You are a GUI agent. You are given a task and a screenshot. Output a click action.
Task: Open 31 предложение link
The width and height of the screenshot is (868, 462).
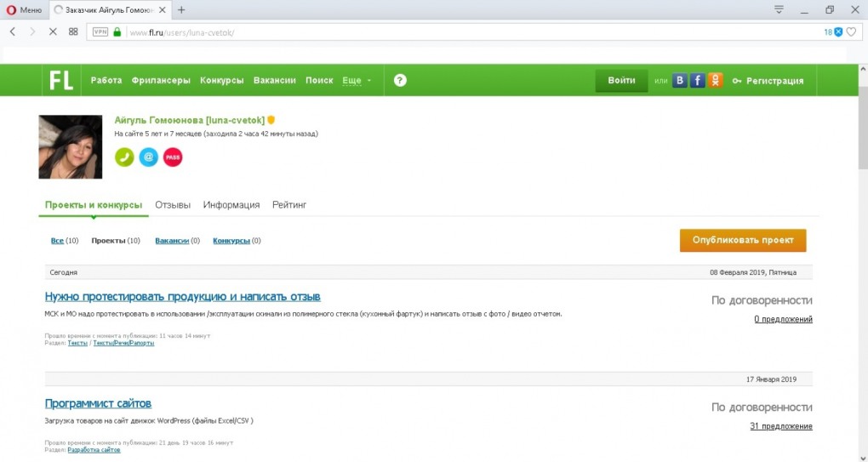[x=781, y=426]
